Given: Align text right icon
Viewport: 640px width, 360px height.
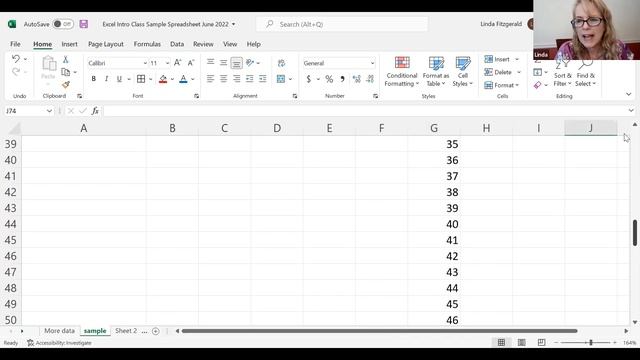Looking at the screenshot, I should click(x=236, y=79).
